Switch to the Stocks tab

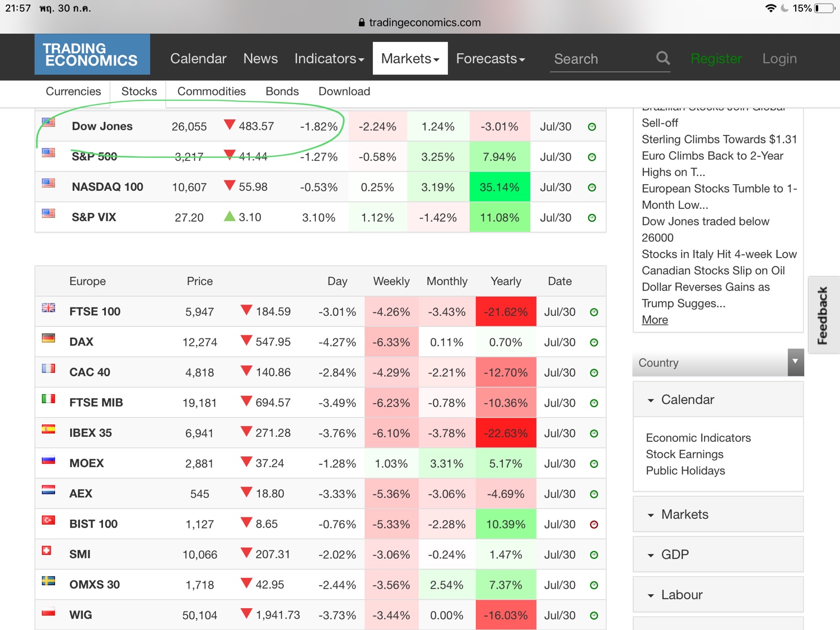(x=139, y=91)
